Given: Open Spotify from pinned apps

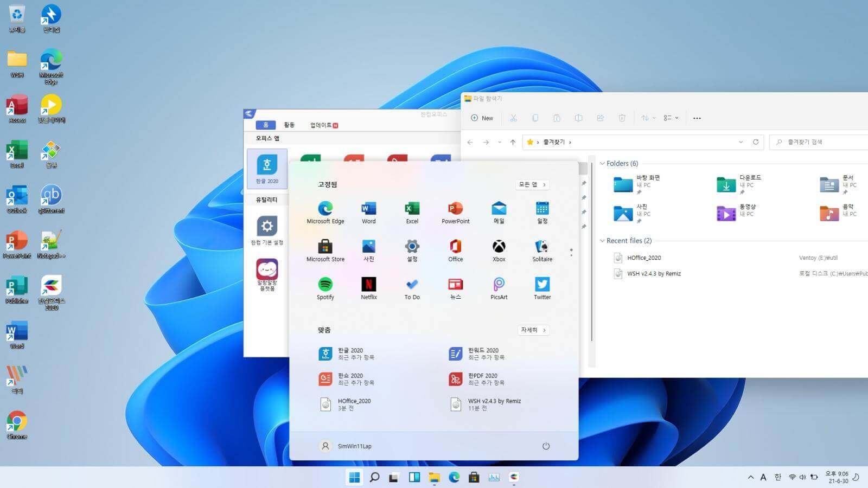Looking at the screenshot, I should (x=325, y=288).
